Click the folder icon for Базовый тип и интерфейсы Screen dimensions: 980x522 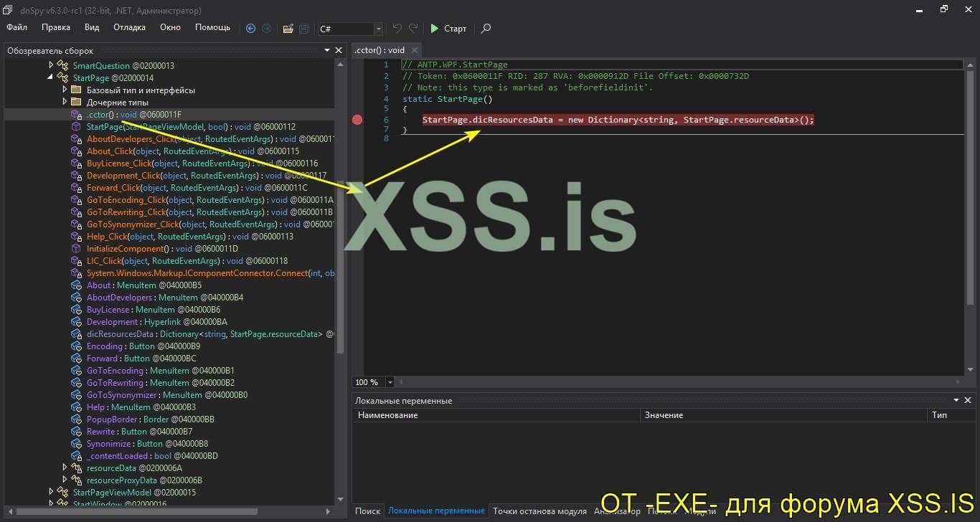[x=76, y=90]
